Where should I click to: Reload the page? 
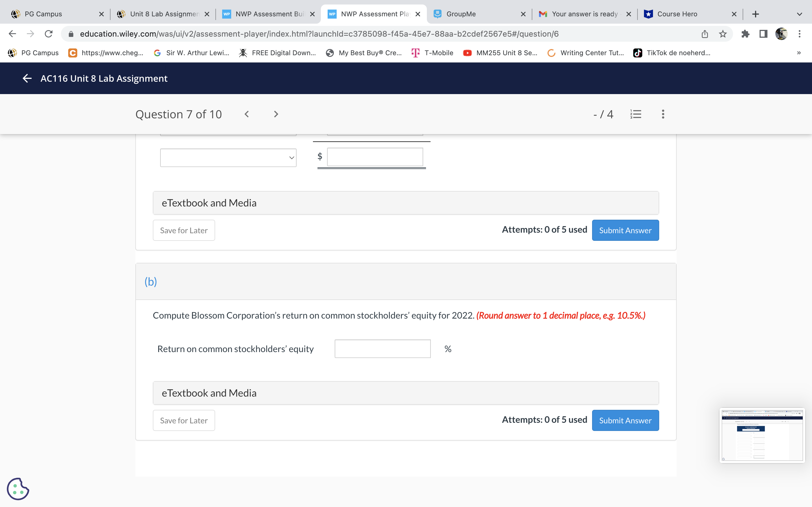(49, 34)
